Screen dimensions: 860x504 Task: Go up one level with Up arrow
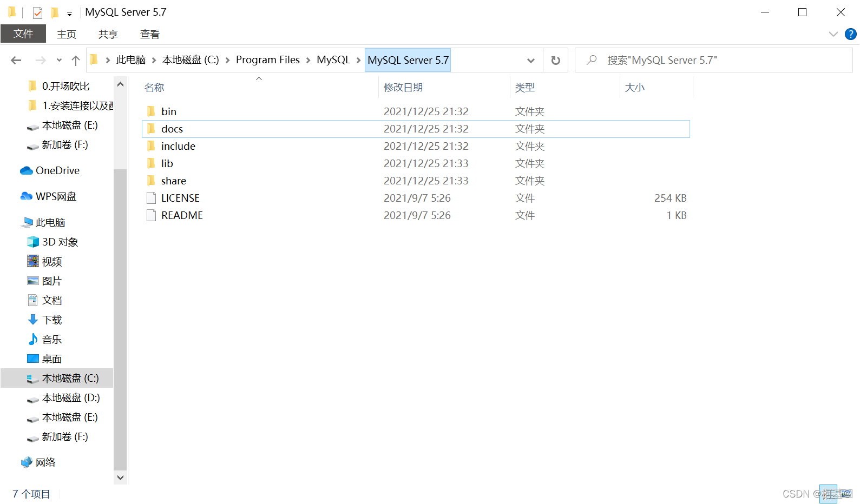[x=76, y=60]
